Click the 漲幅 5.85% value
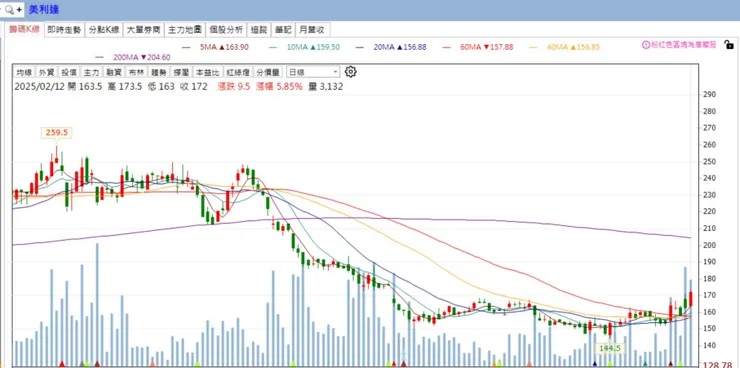Viewport: 740px width, 368px height. point(279,87)
